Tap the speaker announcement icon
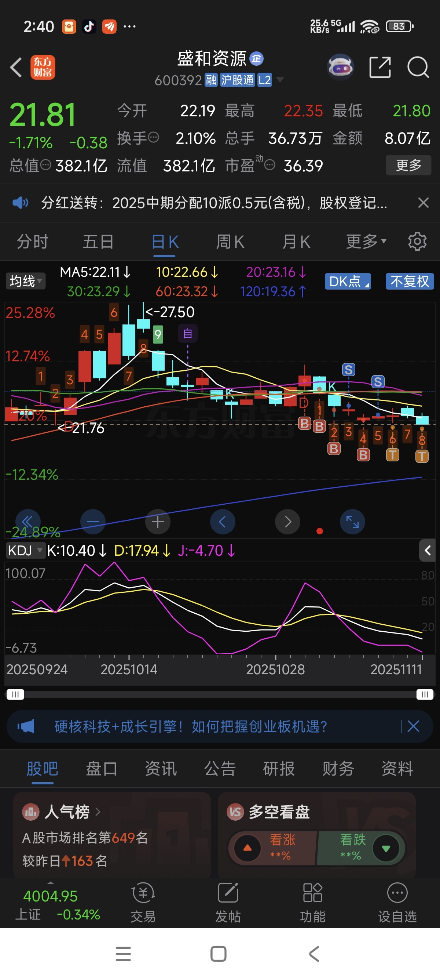Screen dimensions: 440x980 click(20, 203)
